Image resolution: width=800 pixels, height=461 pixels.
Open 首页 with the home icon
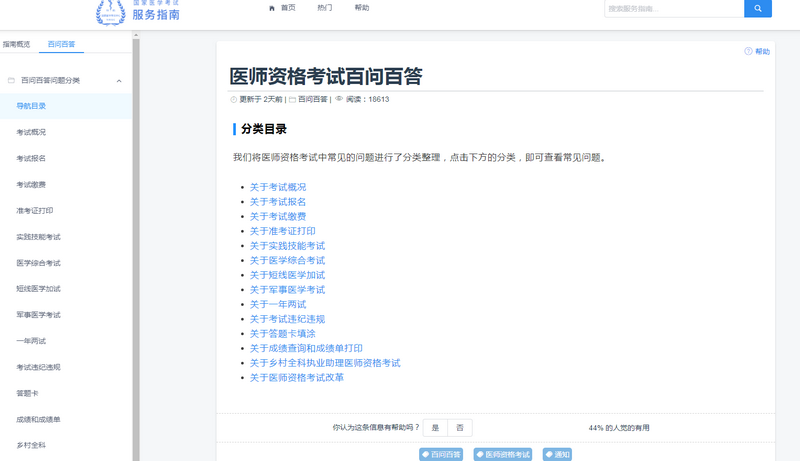click(282, 8)
